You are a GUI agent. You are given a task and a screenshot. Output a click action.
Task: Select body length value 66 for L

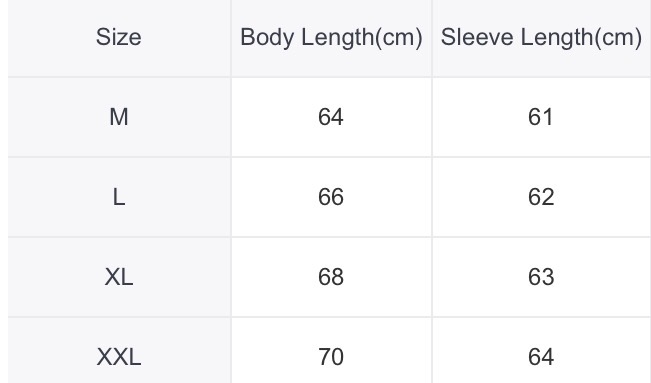click(x=331, y=197)
